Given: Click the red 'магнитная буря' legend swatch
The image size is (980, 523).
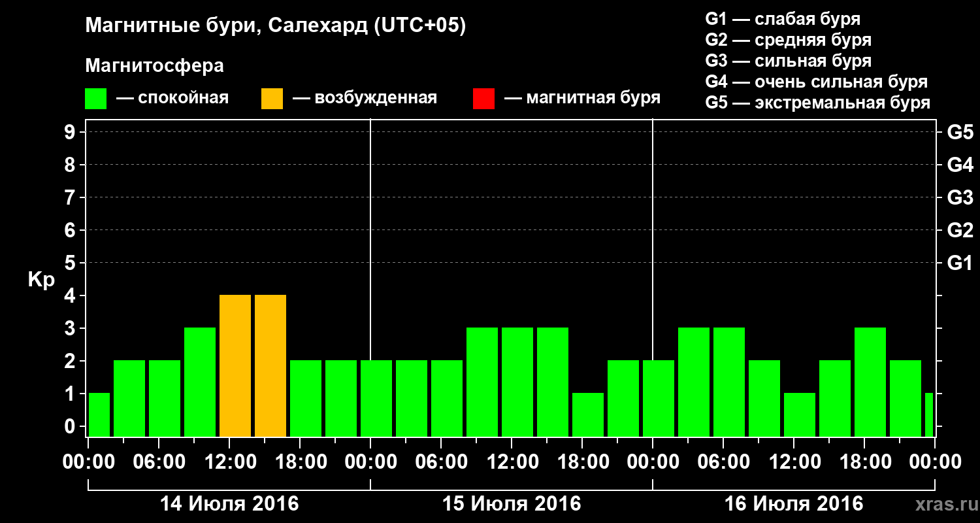Looking at the screenshot, I should 483,98.
